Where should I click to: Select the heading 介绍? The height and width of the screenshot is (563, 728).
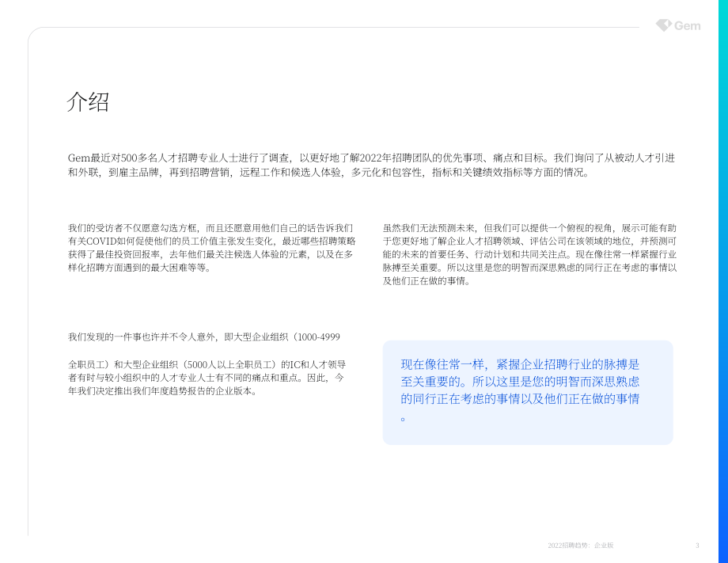click(88, 101)
